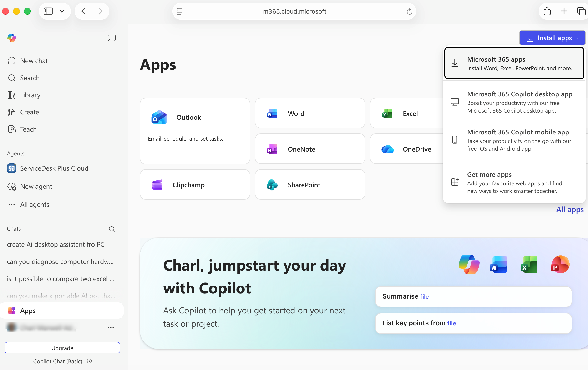
Task: Go forward in Safari
Action: pos(100,11)
